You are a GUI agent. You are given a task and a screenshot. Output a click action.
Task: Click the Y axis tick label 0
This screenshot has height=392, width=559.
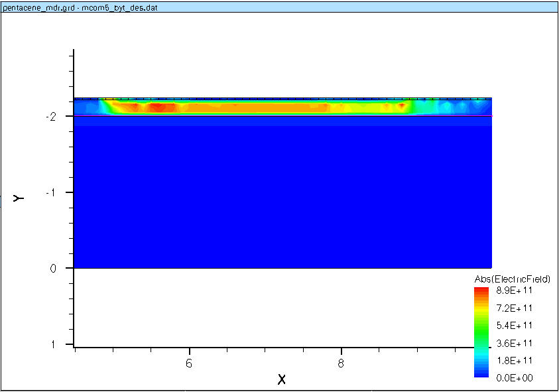(52, 269)
